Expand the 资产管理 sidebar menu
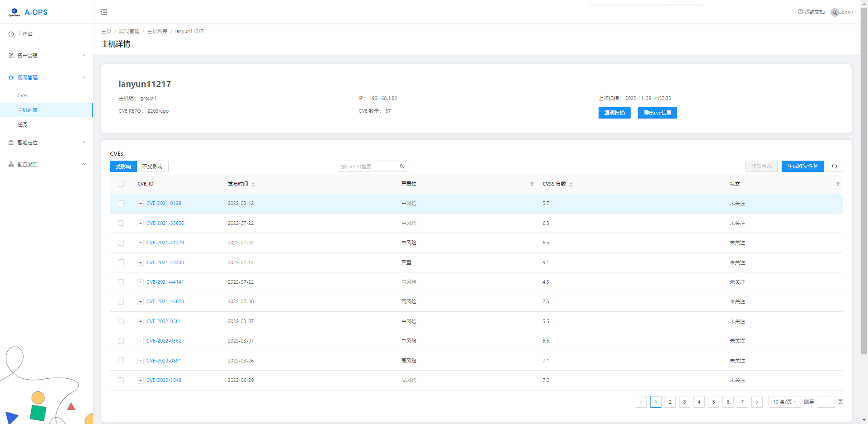868x424 pixels. coord(47,56)
